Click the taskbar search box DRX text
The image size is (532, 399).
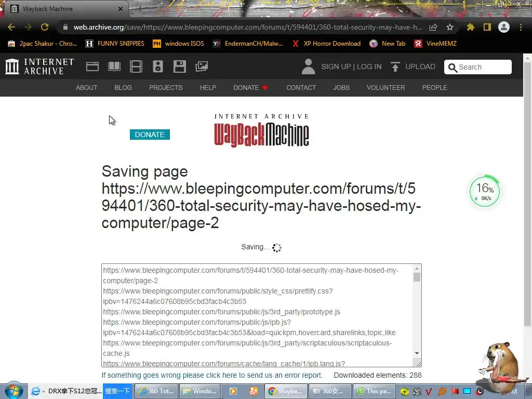tap(75, 391)
